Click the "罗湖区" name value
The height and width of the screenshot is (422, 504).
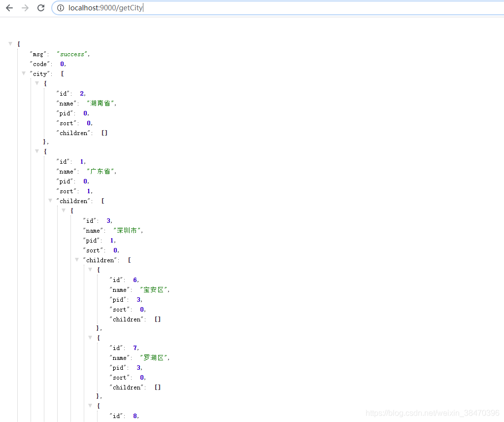154,358
